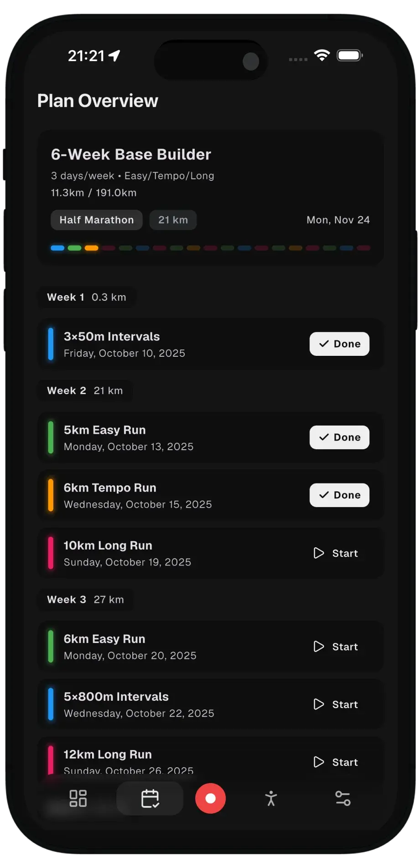Viewport: 420px width, 868px height.
Task: Expand the Week 3 section header
Action: pos(85,600)
